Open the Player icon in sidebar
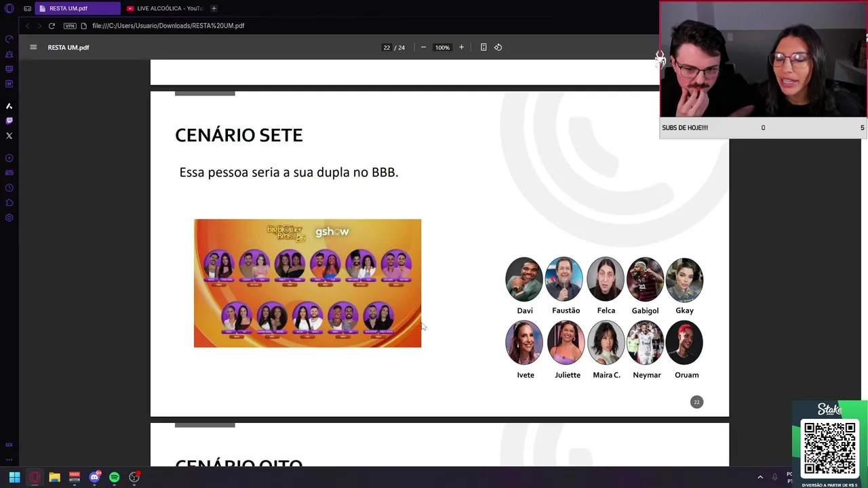The height and width of the screenshot is (488, 868). (9, 158)
